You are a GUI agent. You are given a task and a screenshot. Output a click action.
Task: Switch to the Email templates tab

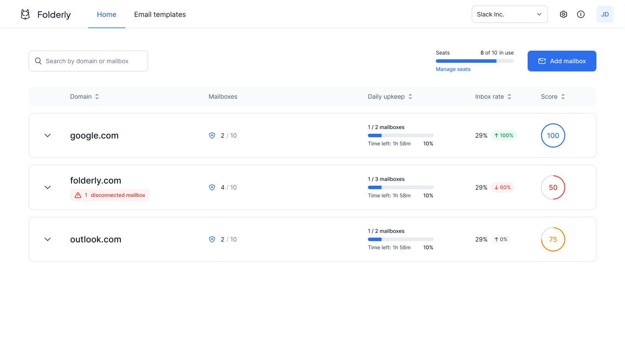click(160, 14)
